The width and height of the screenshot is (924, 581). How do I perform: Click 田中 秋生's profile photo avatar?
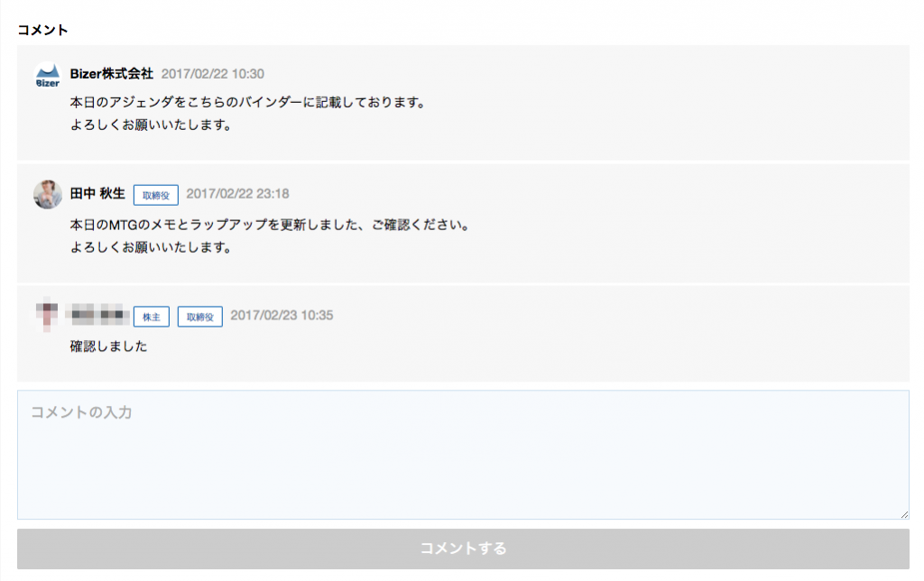47,194
